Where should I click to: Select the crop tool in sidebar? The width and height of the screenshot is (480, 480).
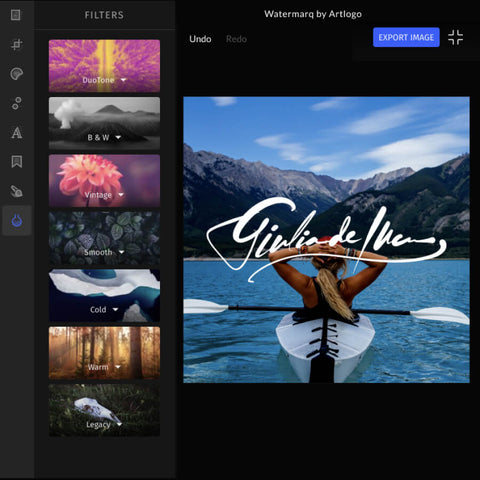(16, 44)
